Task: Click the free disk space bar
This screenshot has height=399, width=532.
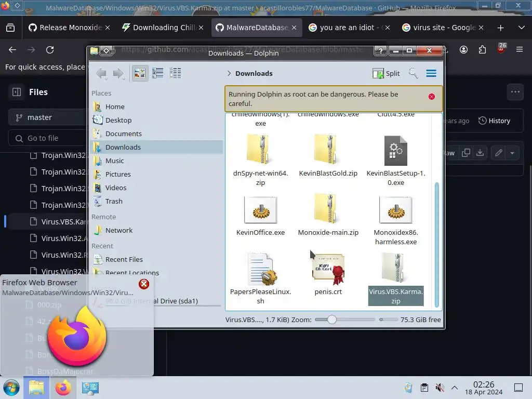Action: coord(389,320)
